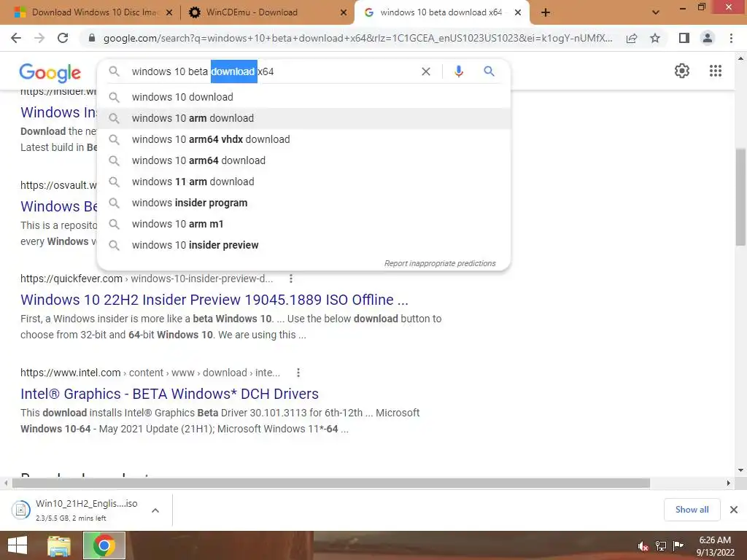Image resolution: width=747 pixels, height=560 pixels.
Task: Select the windows 10 beta download x64 tab
Action: click(441, 12)
